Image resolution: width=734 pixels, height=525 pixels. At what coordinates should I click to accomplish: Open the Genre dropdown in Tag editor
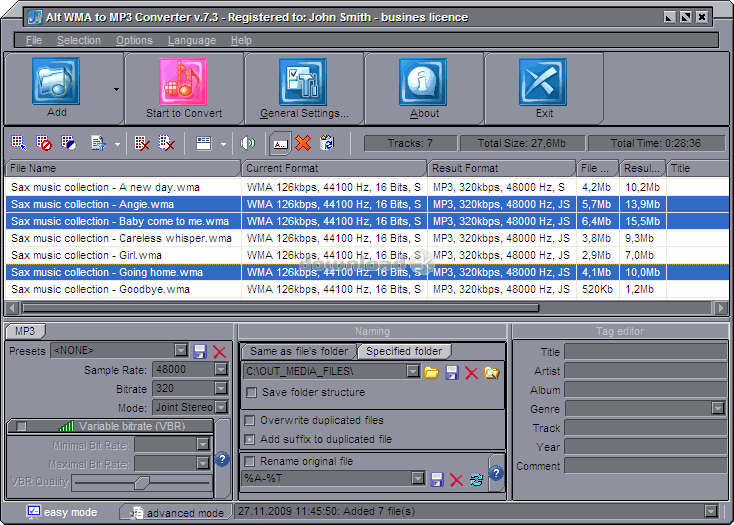(718, 408)
